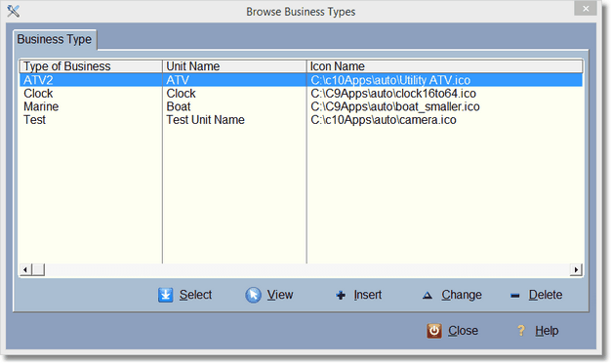Click the View cursor icon
The width and height of the screenshot is (611, 364).
click(253, 295)
